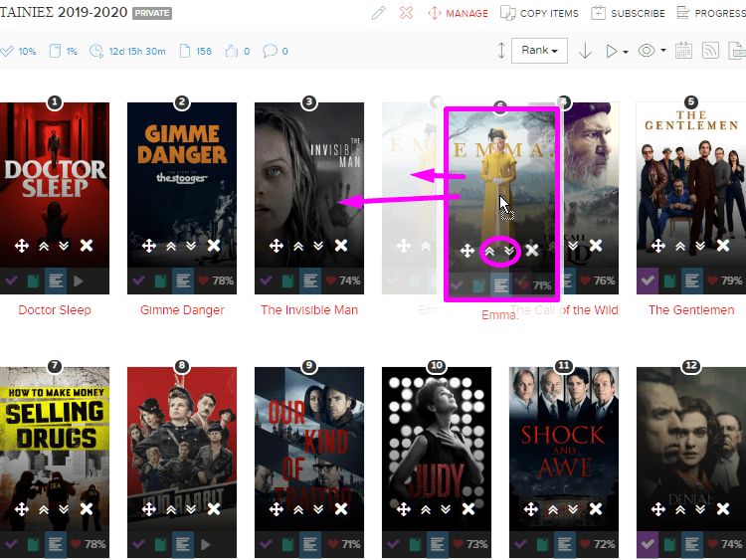Click drag handle on Selling Drugs poster
Viewport: 746px width, 560px height.
22,509
